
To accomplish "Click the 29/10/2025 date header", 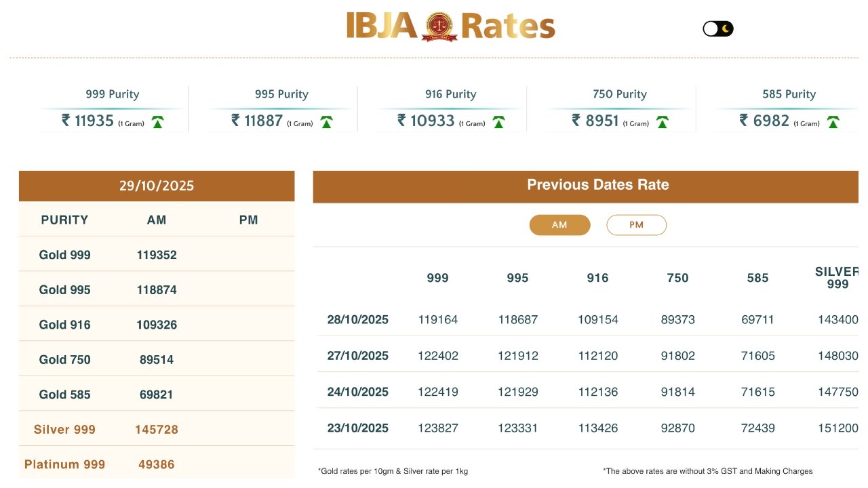I will 157,186.
